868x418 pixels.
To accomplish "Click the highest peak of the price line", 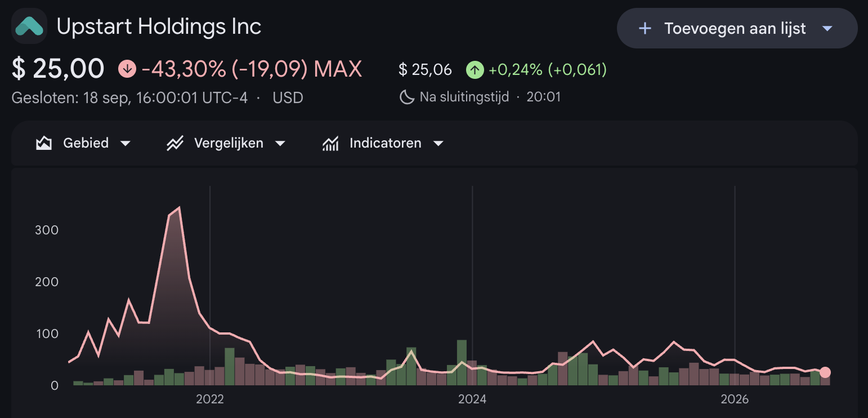I will point(179,208).
